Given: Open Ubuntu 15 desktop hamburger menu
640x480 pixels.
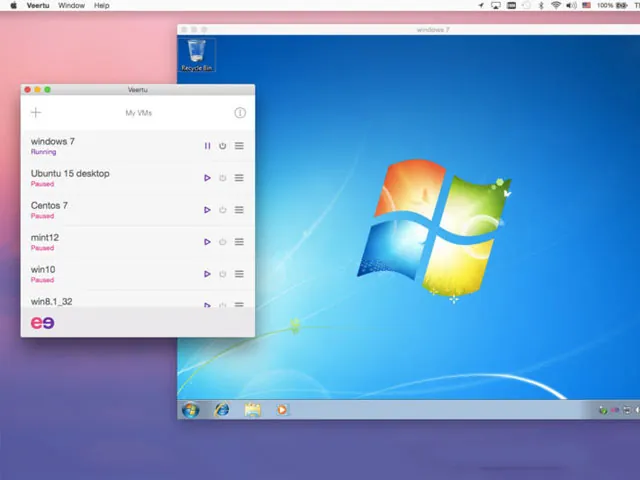Looking at the screenshot, I should tap(239, 178).
